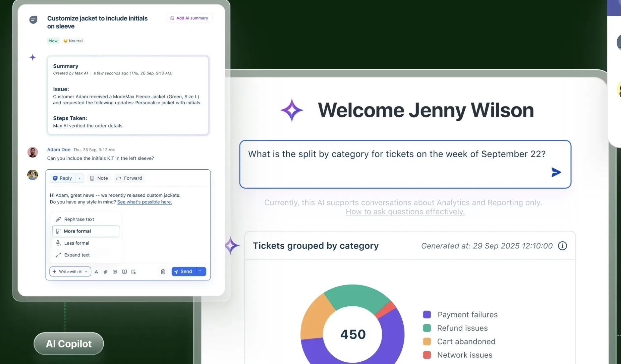The height and width of the screenshot is (364, 621).
Task: Click the AI sparkle icon beside the Summary
Action: click(x=33, y=57)
